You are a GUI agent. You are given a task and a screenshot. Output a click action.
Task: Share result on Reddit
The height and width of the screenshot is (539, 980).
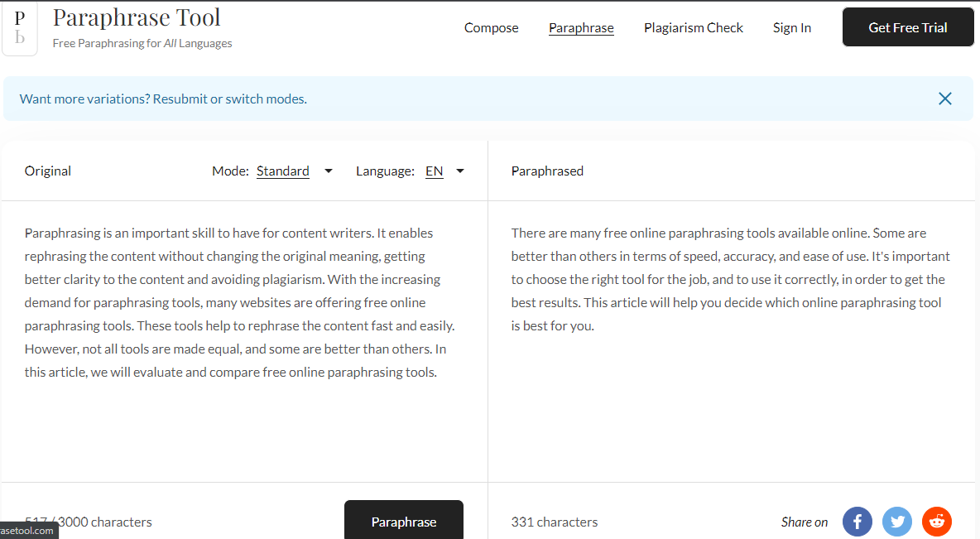click(937, 522)
